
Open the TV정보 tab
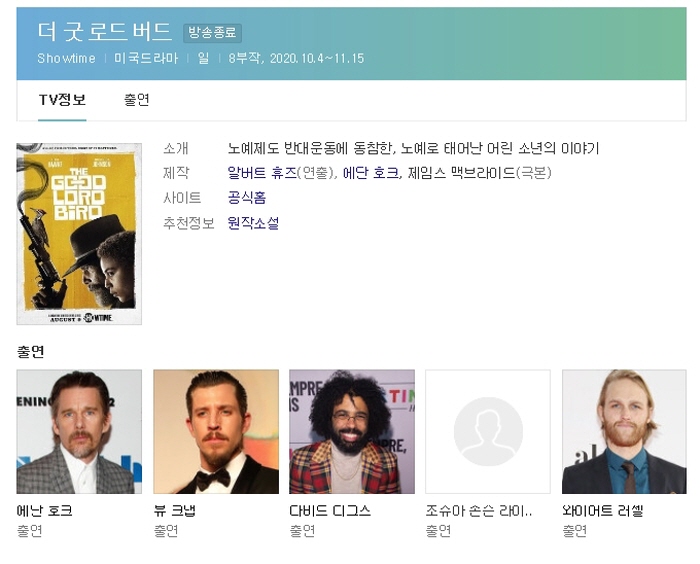[62, 100]
